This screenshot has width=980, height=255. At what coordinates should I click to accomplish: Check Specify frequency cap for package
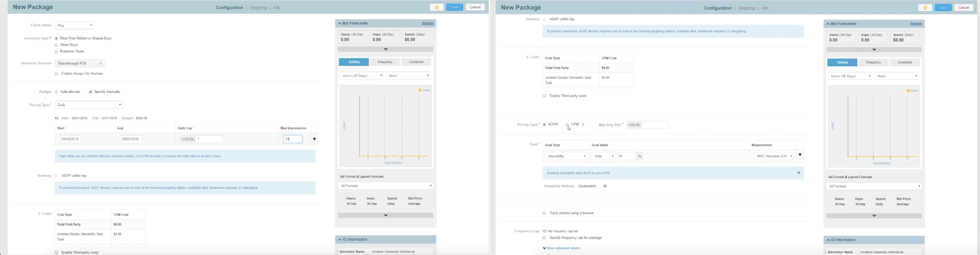pyautogui.click(x=544, y=237)
